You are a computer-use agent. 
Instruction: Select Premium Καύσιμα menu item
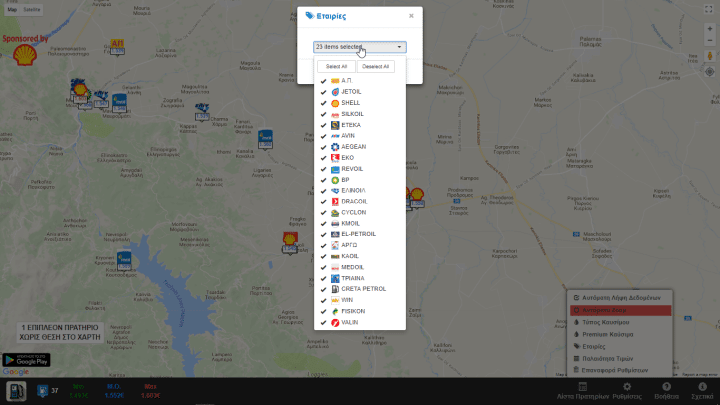620,334
